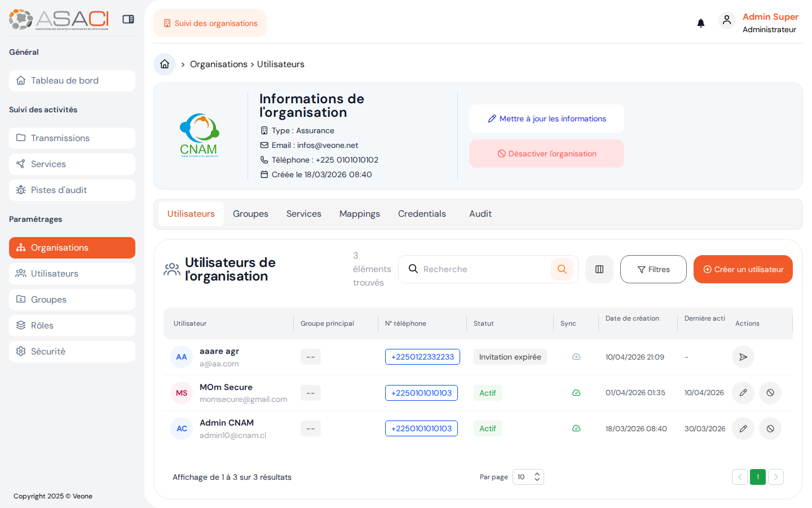Deactivate Admin CNAM with the slash icon

(770, 428)
